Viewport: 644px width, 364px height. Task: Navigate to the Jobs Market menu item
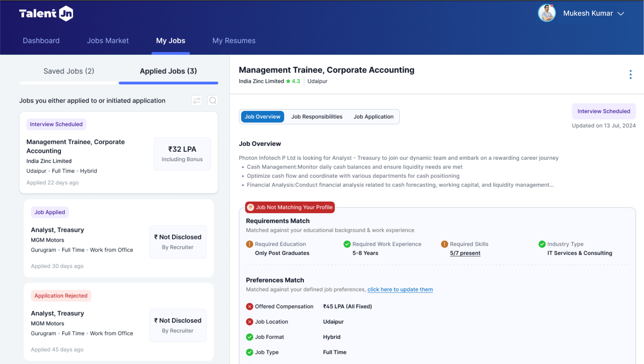coord(108,40)
